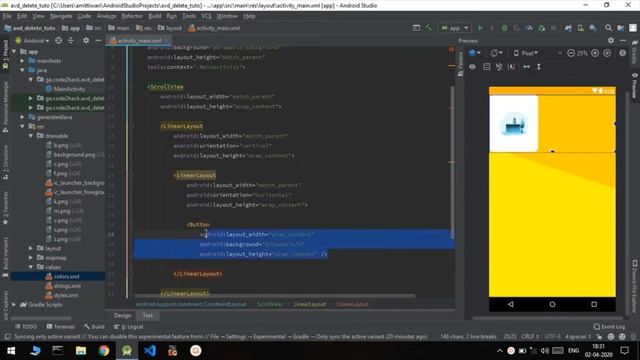Image resolution: width=640 pixels, height=360 pixels.
Task: Open the app run configuration dropdown
Action: point(454,28)
